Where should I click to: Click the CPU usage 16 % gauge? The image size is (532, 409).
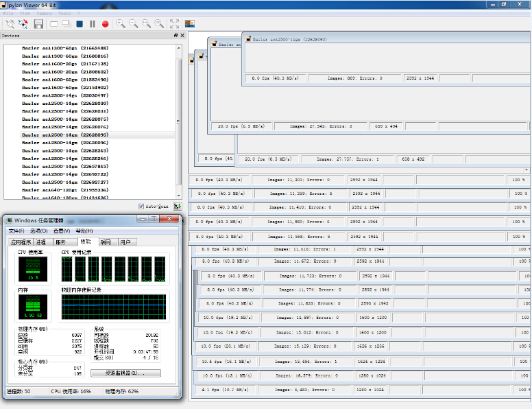[x=33, y=269]
